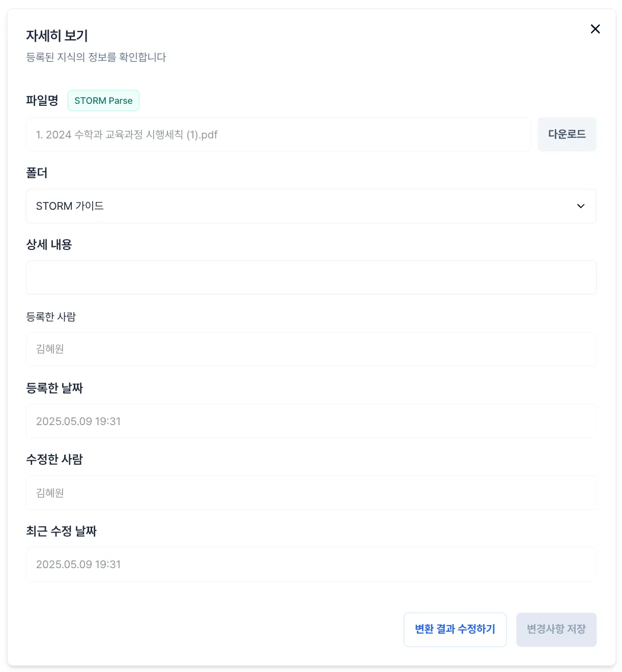
Task: Click the 최근 수정 날짜 field value
Action: pyautogui.click(x=310, y=565)
